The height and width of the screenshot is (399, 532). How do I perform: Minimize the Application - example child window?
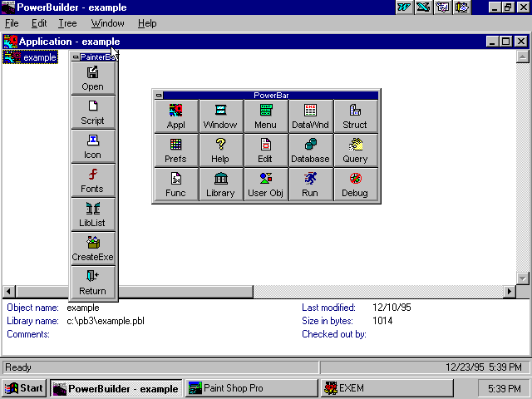[x=492, y=42]
